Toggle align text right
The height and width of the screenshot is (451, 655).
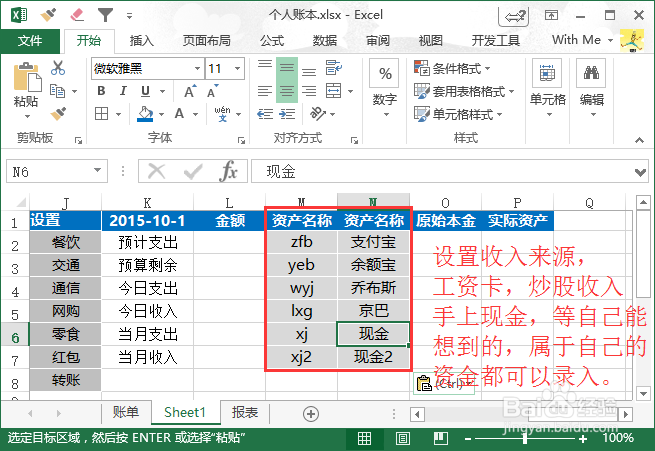pos(309,91)
